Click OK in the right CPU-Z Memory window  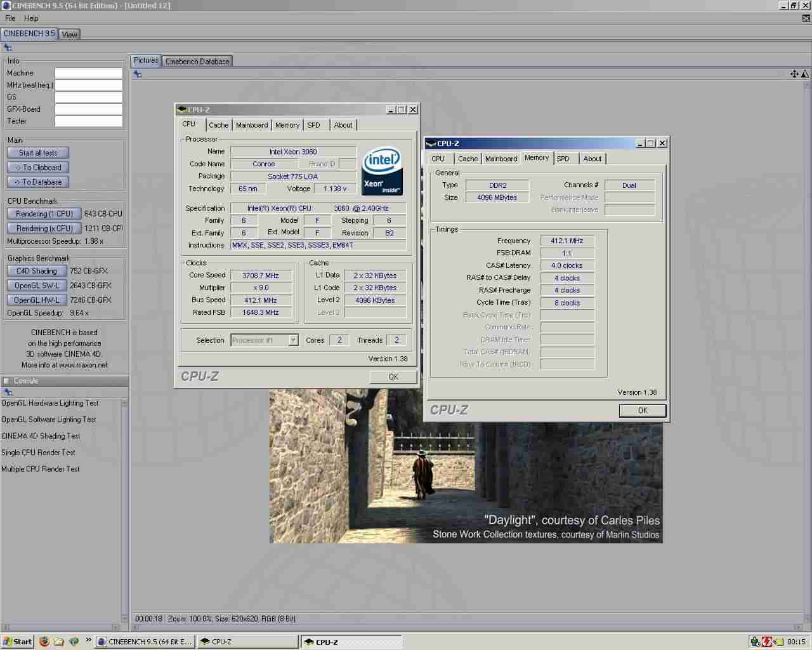[643, 411]
